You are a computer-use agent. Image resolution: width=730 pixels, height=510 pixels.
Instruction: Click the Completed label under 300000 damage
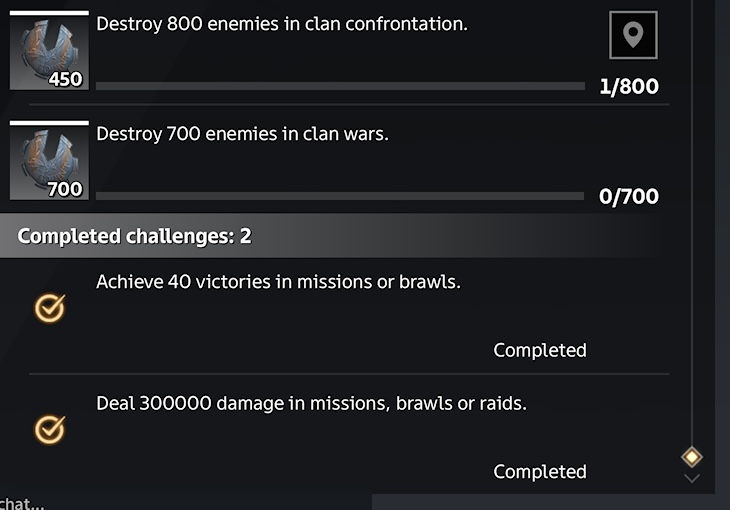[x=540, y=472]
